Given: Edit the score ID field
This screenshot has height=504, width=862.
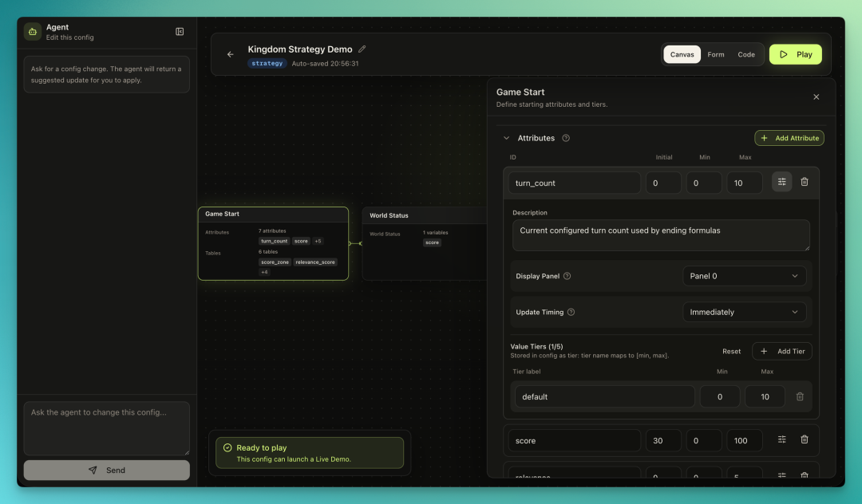Looking at the screenshot, I should click(574, 440).
